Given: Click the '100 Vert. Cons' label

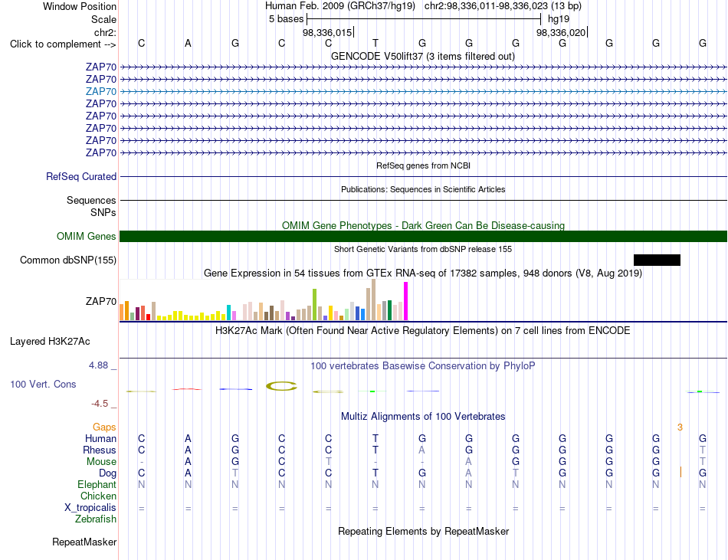Looking at the screenshot, I should click(43, 384).
